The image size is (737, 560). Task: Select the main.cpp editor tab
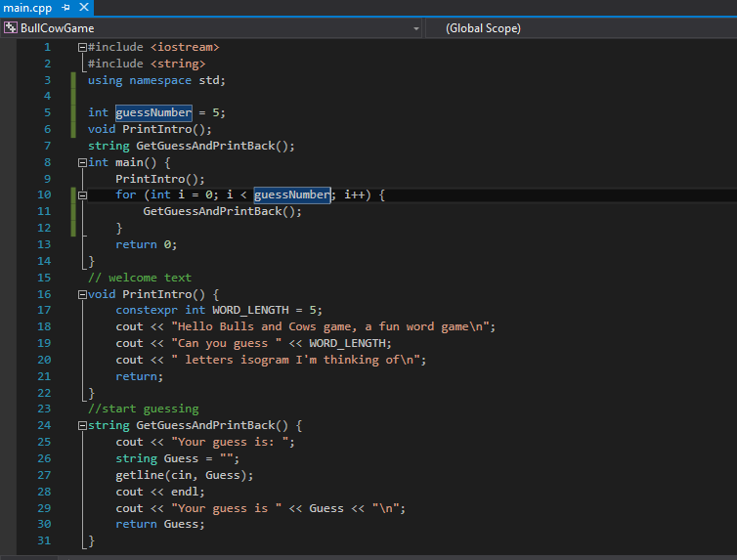[x=27, y=8]
